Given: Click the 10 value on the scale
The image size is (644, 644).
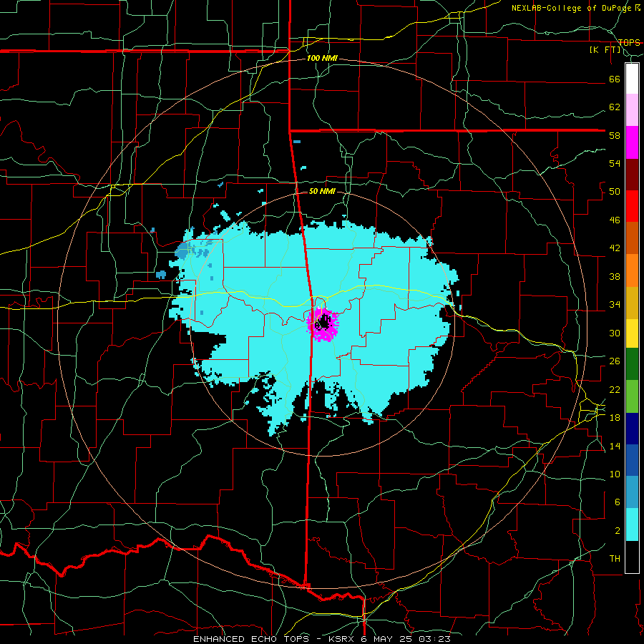Looking at the screenshot, I should tap(615, 474).
